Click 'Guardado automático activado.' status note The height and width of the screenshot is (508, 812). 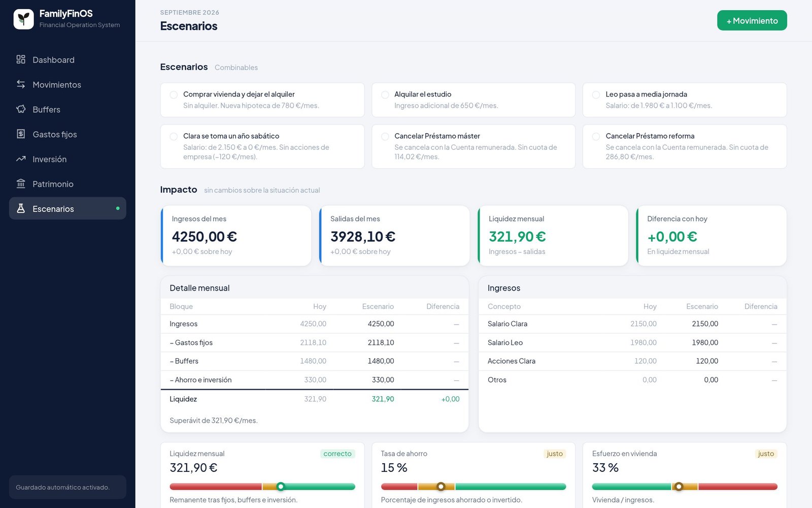pos(62,487)
